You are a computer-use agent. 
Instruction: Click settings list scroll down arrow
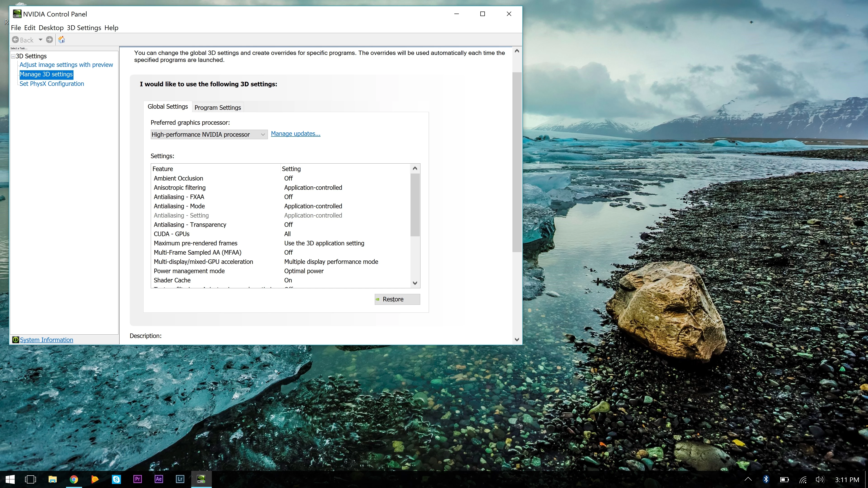(415, 283)
